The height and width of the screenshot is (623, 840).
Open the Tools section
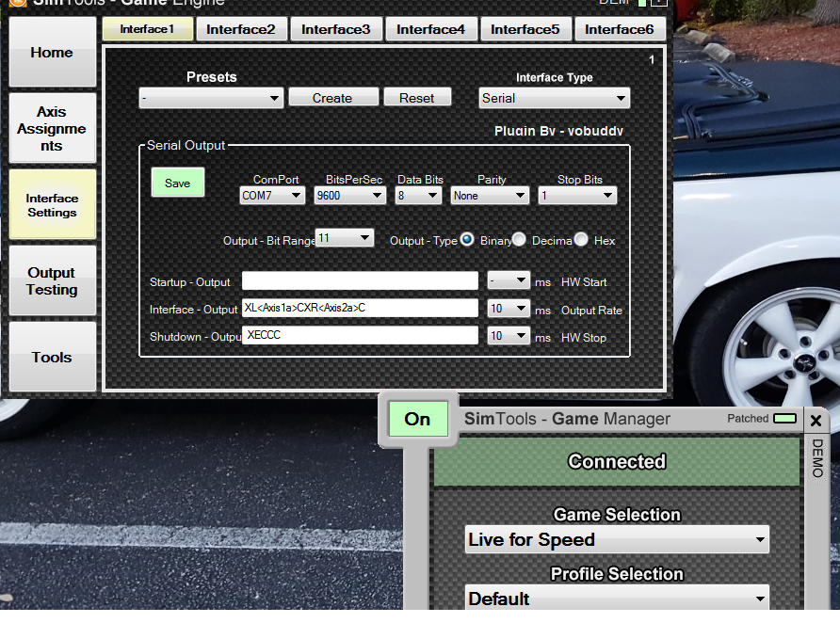click(52, 357)
